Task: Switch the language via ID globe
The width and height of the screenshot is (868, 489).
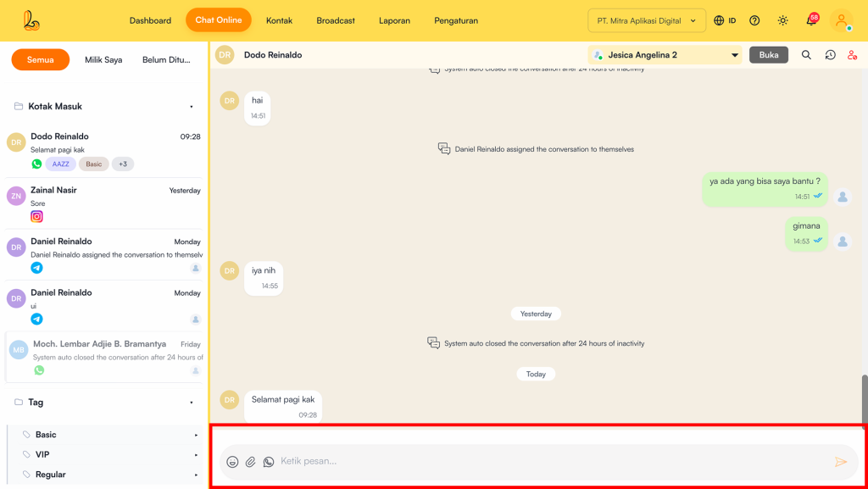Action: [725, 20]
